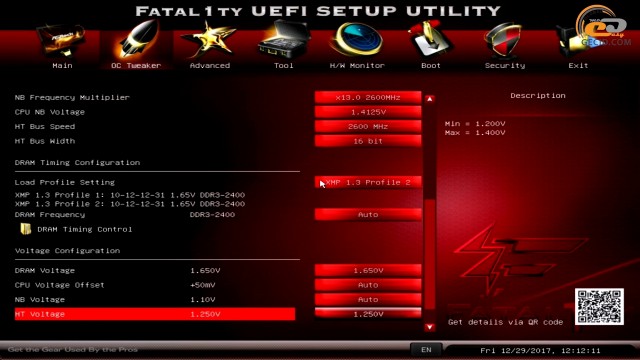This screenshot has width=640, height=360.
Task: Click the date and time display
Action: pos(540,351)
